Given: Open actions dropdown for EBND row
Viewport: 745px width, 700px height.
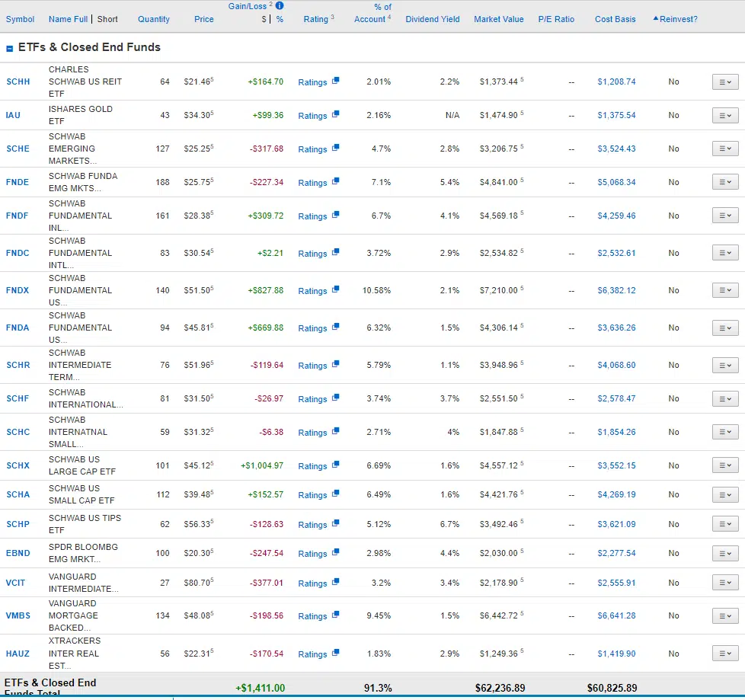Looking at the screenshot, I should pos(725,553).
